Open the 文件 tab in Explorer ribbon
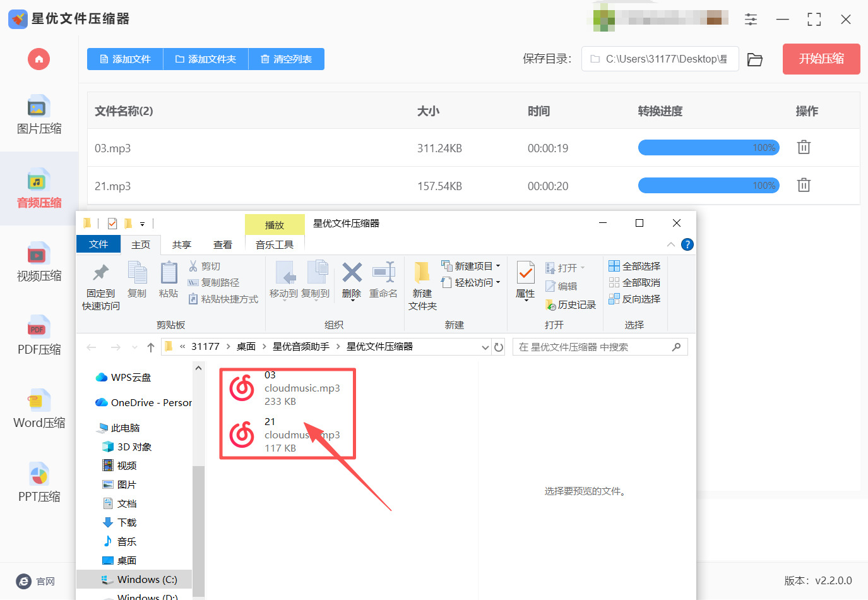The height and width of the screenshot is (600, 868). (x=98, y=244)
